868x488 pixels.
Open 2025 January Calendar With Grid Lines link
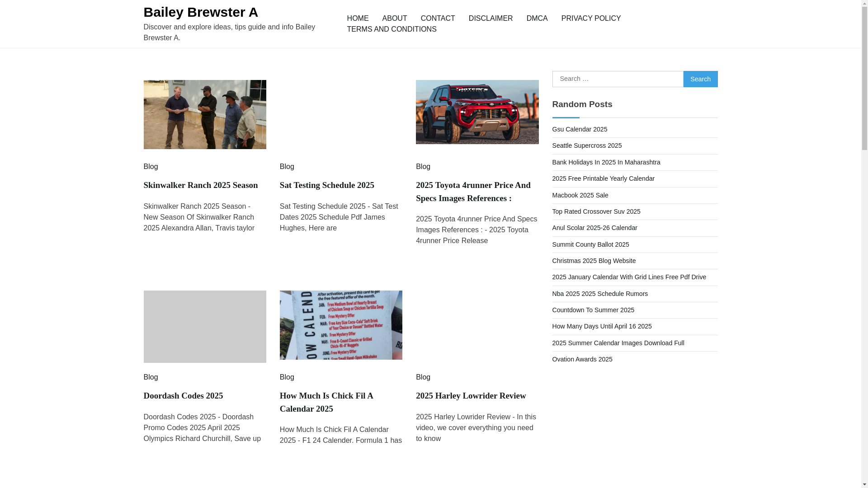(629, 277)
